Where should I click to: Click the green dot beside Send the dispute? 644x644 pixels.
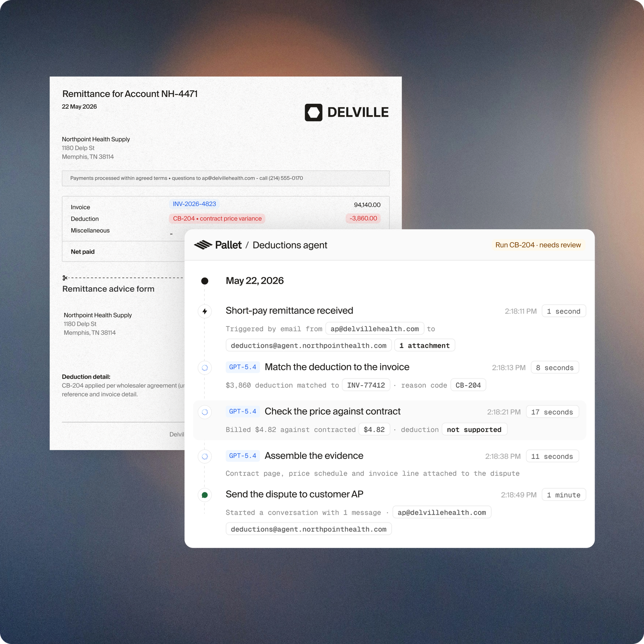[x=205, y=495]
